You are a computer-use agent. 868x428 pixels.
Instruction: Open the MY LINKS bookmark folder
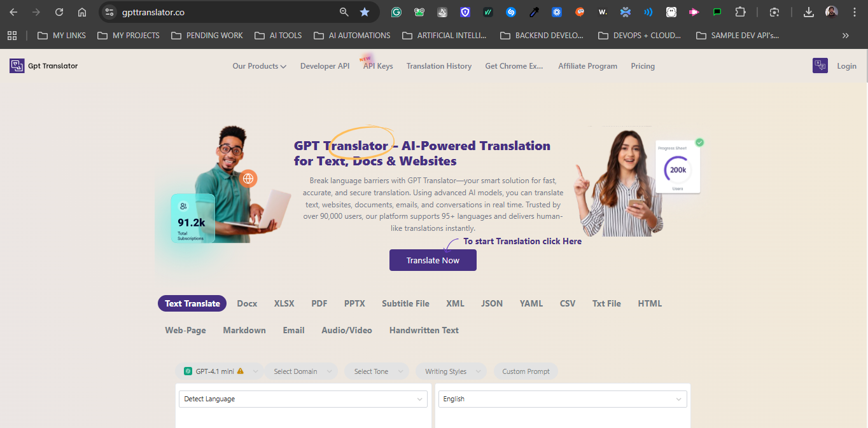click(x=62, y=36)
